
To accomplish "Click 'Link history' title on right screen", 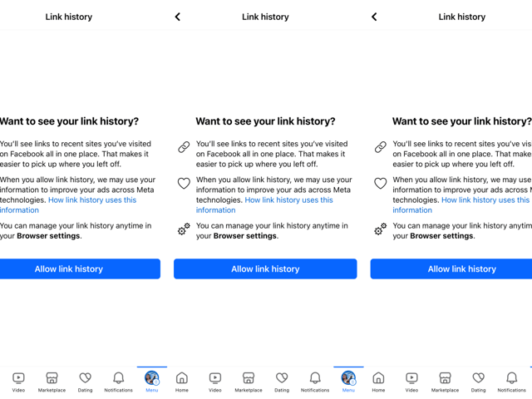I will [462, 17].
